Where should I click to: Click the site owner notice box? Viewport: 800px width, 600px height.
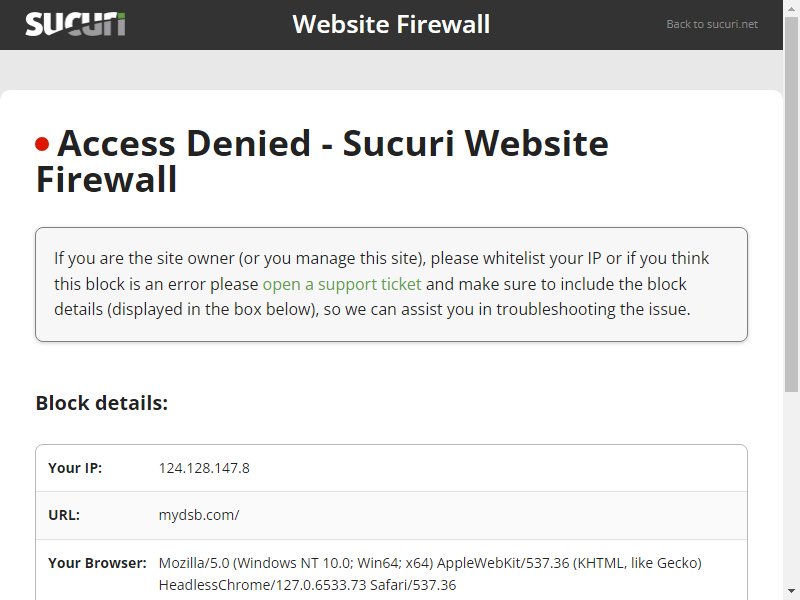coord(391,284)
